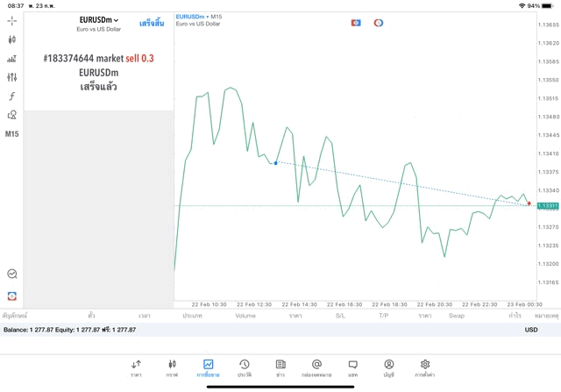Viewport: 561px width, 392px height.
Task: Tap the สัญลักษณ์ symbol column header
Action: coord(15,316)
